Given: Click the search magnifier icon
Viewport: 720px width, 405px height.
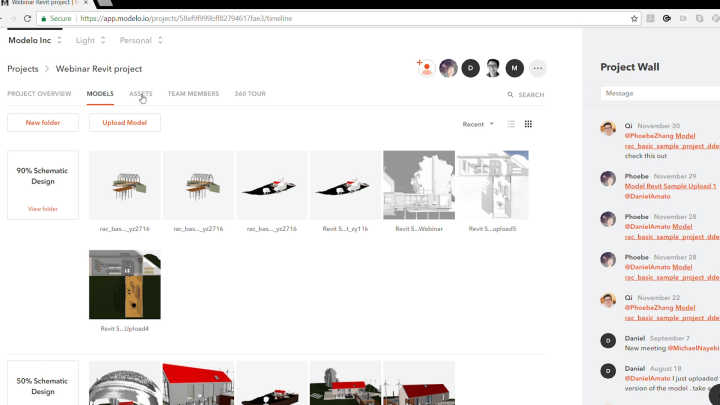Looking at the screenshot, I should [510, 94].
